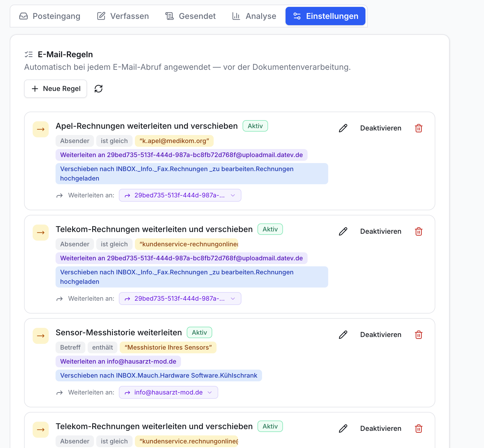Delete Telekom rule with kundenservice-rechnungonline sender
The width and height of the screenshot is (484, 448).
coord(419,231)
